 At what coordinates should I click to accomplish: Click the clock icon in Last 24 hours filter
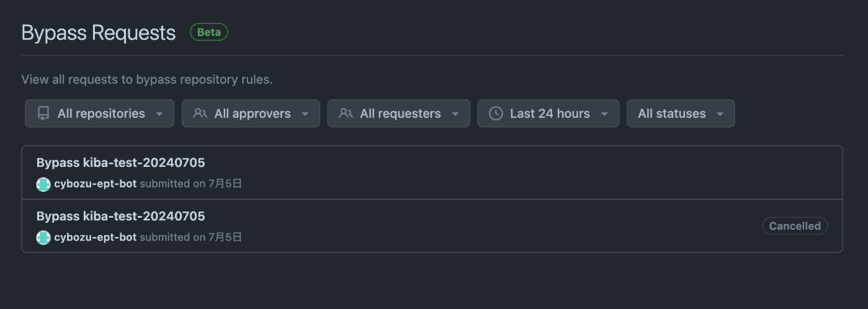coord(495,114)
